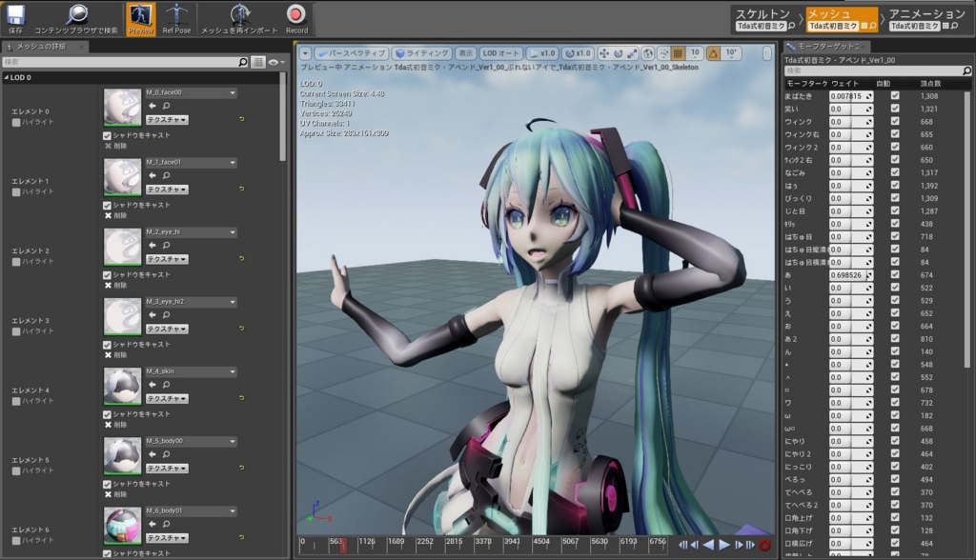Viewport: 976px width, 560px height.
Task: Switch to Animation mode tab
Action: coord(925,19)
